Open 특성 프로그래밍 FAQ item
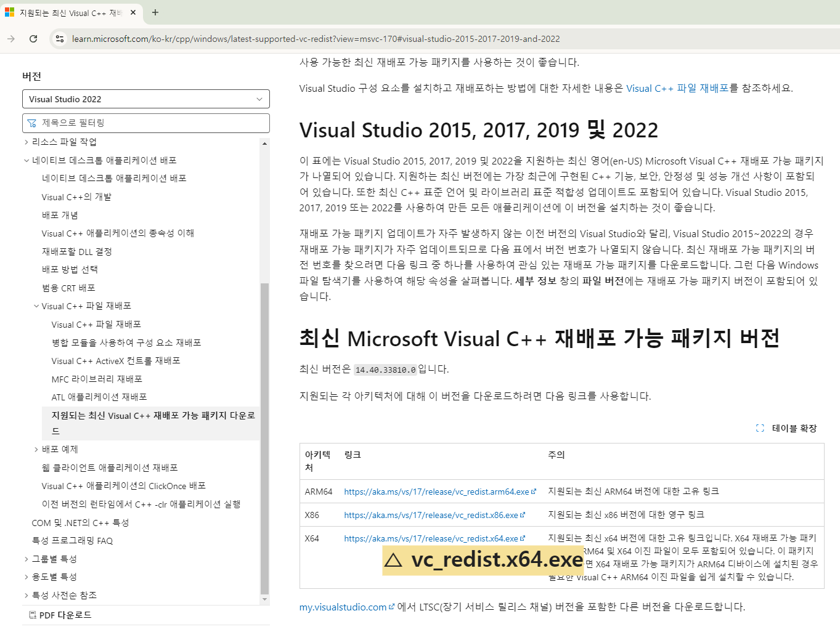The width and height of the screenshot is (840, 632). [x=72, y=541]
